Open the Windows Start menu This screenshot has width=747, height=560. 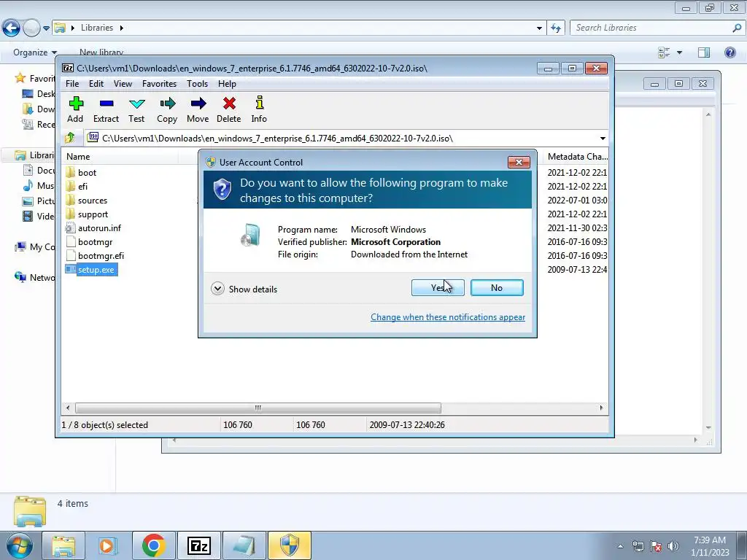[x=18, y=545]
